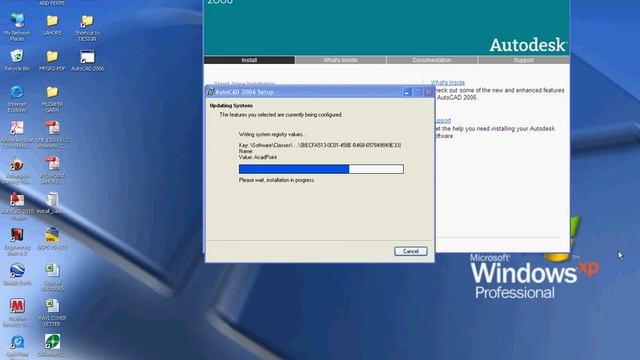Launch the AutoCAD 2006 desktop shortcut
The width and height of the screenshot is (640, 360).
click(87, 60)
